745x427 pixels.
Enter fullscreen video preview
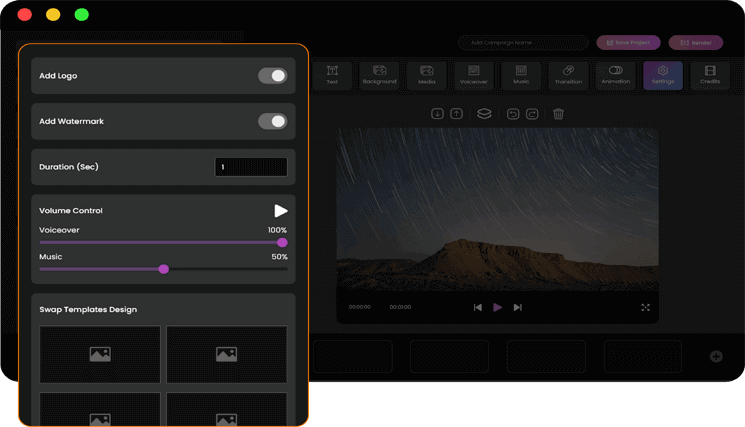click(645, 307)
